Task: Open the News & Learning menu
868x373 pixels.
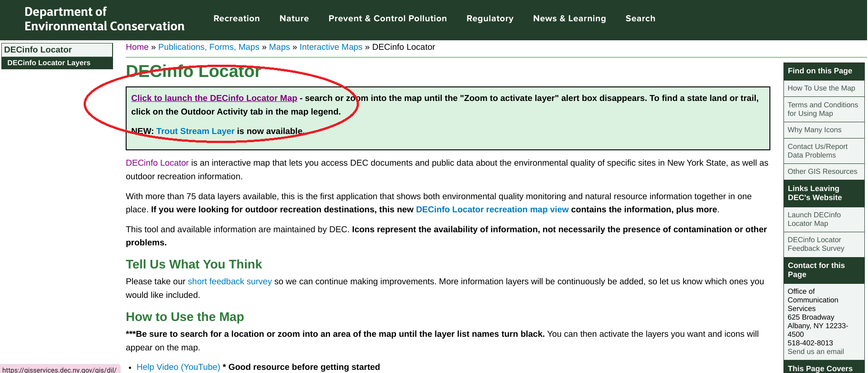Action: [569, 19]
